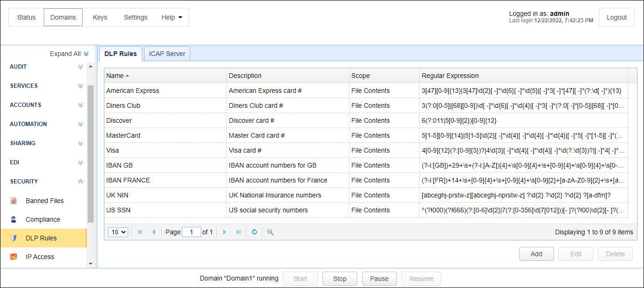This screenshot has height=288, width=644.
Task: Select the American Express rule row
Action: (x=367, y=91)
